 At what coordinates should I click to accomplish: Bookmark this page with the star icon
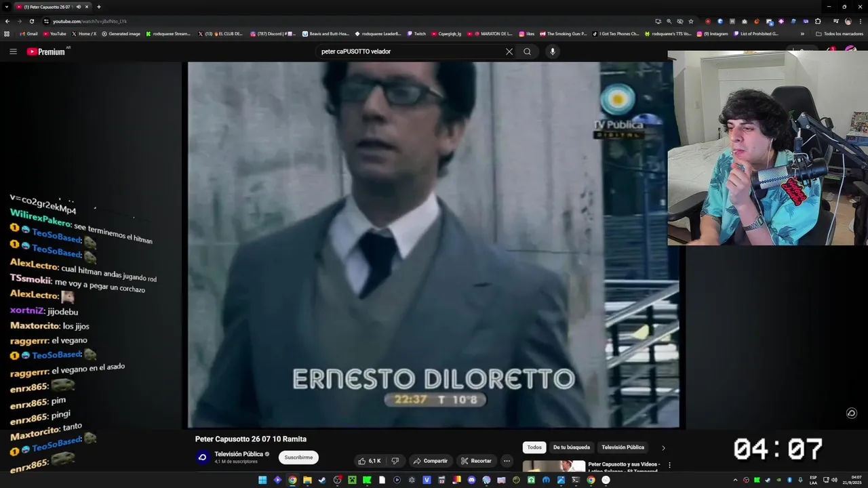click(x=691, y=21)
